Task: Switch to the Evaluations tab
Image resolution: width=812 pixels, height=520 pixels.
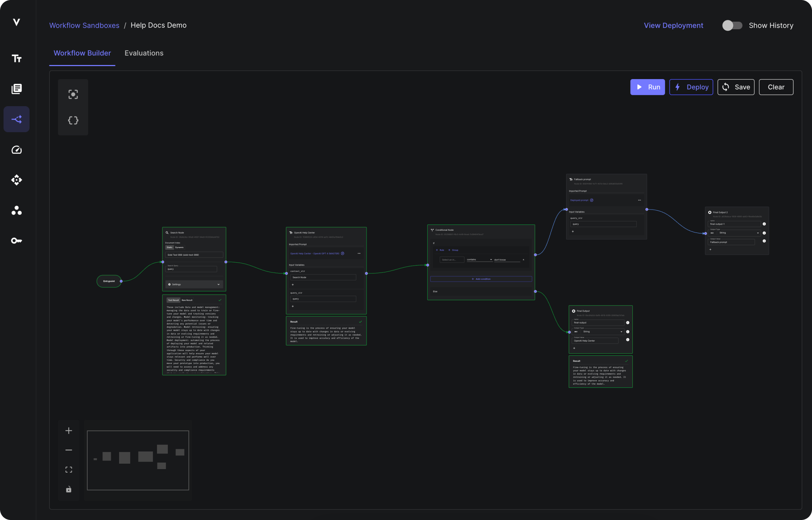Action: coord(144,53)
